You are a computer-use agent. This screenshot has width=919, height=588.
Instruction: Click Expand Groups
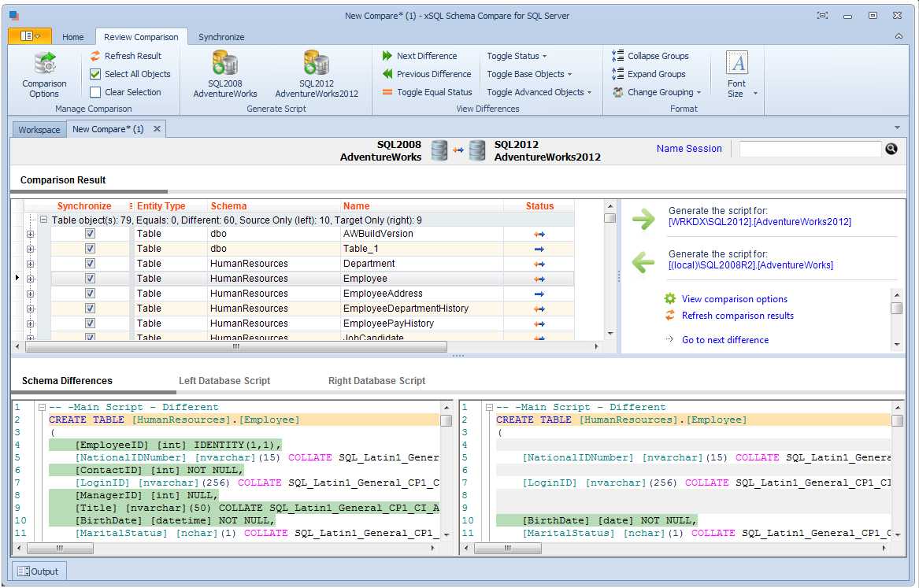click(649, 74)
